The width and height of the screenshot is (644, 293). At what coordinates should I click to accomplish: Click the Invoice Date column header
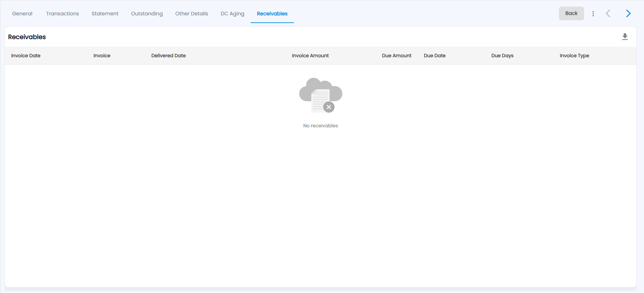click(x=26, y=55)
